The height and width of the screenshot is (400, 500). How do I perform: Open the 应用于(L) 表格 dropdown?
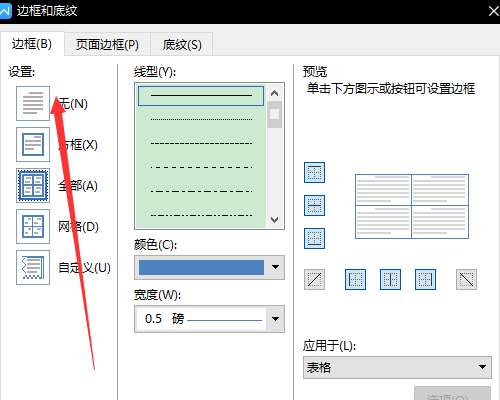(397, 367)
